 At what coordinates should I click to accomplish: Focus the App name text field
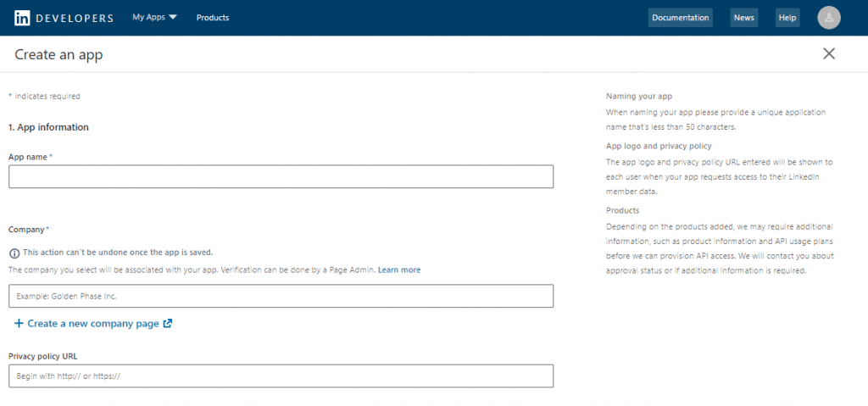coord(281,176)
